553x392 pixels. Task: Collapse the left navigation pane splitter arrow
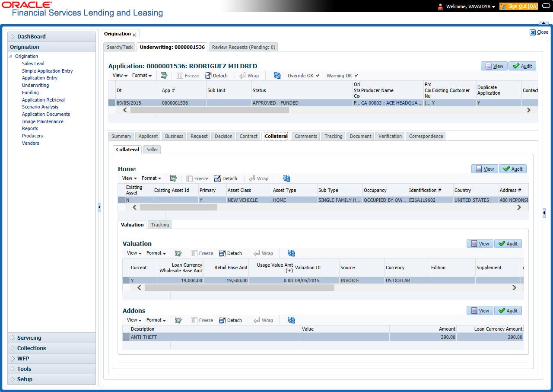pyautogui.click(x=99, y=208)
